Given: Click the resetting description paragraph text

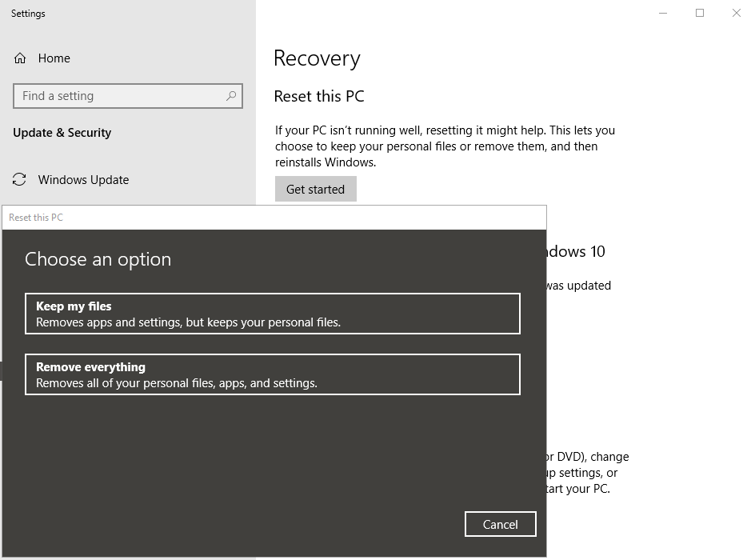Looking at the screenshot, I should click(445, 146).
